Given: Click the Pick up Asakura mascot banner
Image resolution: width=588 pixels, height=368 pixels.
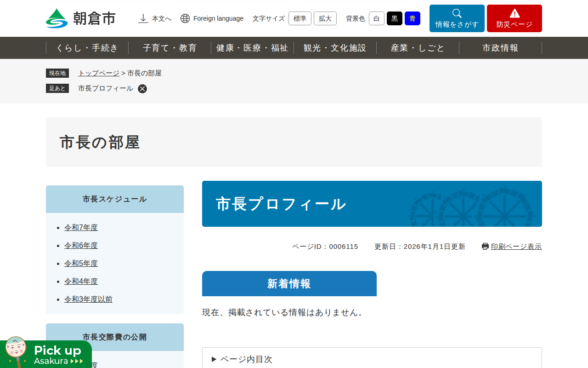Looking at the screenshot, I should point(46,354).
